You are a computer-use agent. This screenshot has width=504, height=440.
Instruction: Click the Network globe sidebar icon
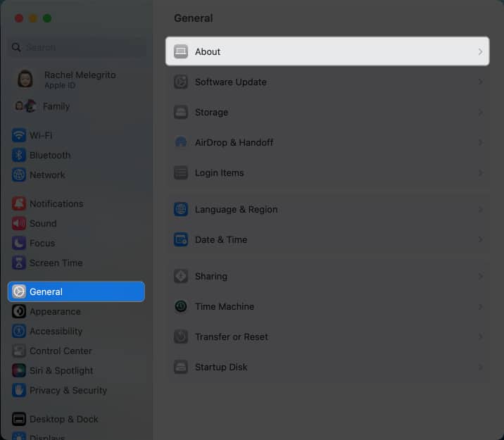[19, 175]
